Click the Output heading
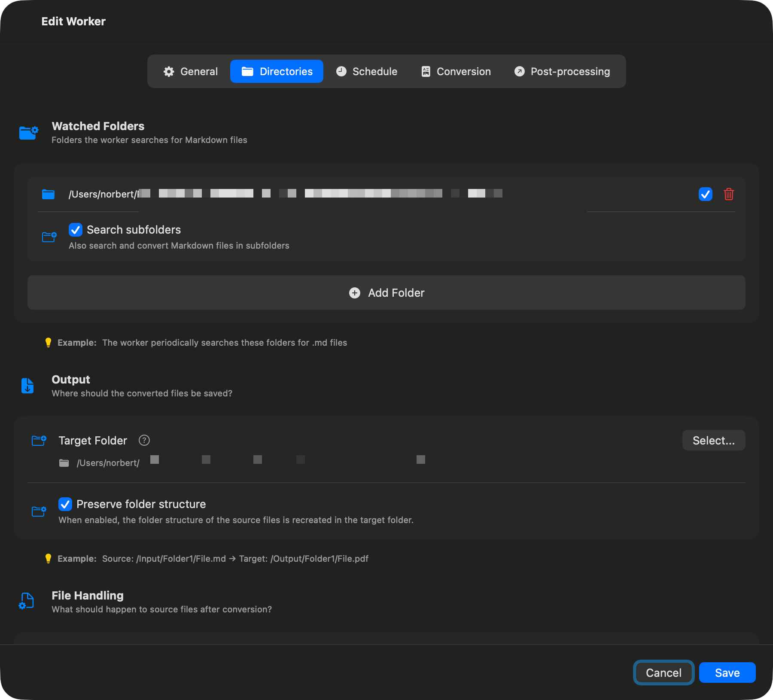The image size is (773, 700). click(x=71, y=379)
